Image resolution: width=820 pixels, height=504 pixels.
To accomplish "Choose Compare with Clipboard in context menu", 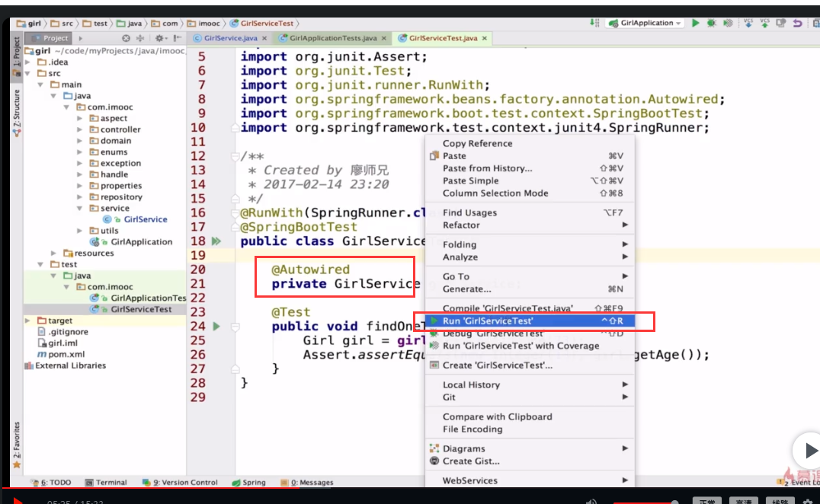I will tap(530, 416).
